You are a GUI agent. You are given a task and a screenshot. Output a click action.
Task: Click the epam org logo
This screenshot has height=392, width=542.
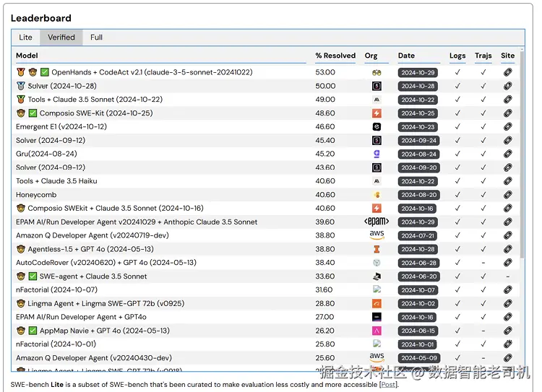(x=377, y=221)
